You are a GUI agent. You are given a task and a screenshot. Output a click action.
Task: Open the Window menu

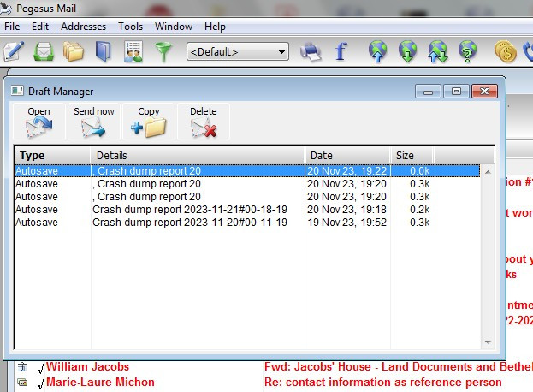(173, 27)
